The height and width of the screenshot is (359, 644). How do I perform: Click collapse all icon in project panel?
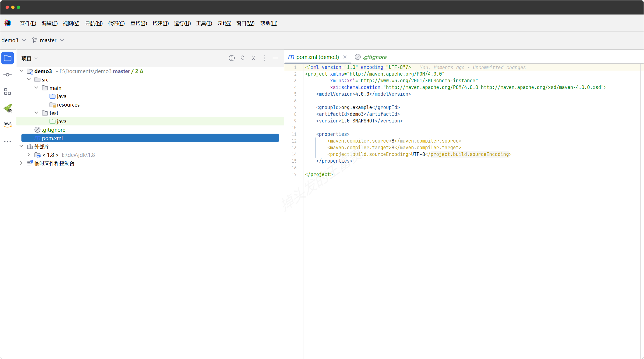(x=253, y=58)
